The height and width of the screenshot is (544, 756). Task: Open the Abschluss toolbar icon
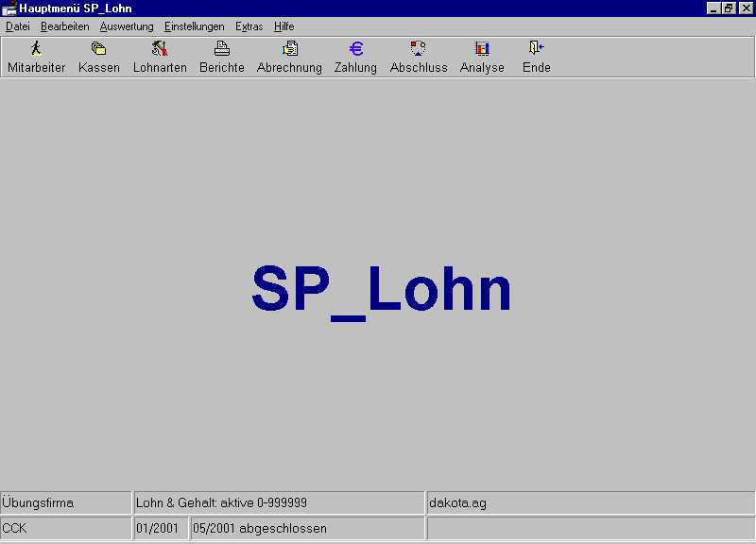coord(419,49)
